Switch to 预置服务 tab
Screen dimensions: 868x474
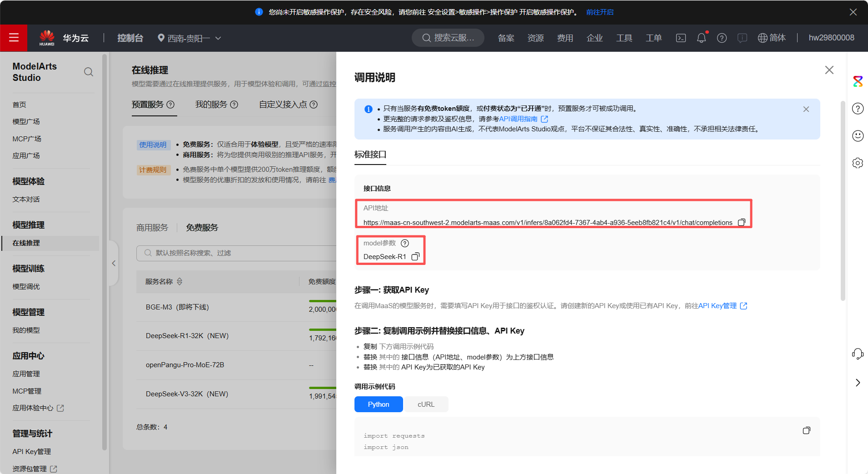[148, 105]
